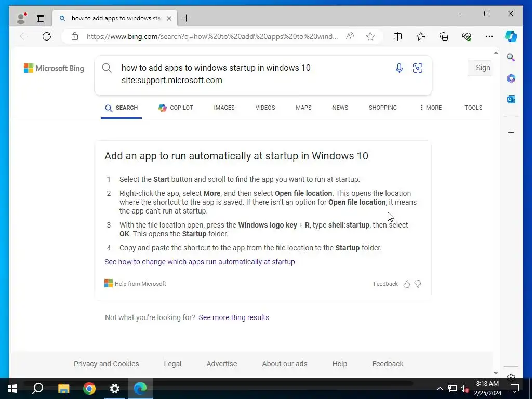
Task: Give thumbs up to the answer
Action: click(x=407, y=284)
